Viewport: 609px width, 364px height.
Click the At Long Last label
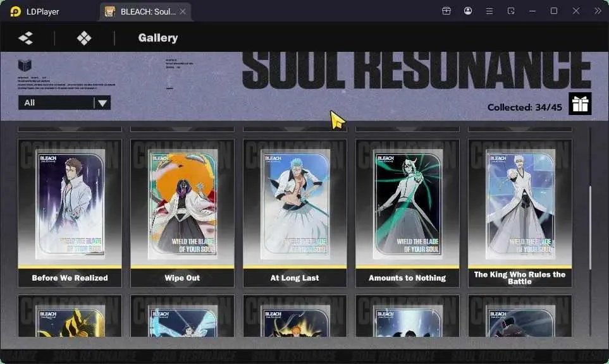pos(295,278)
